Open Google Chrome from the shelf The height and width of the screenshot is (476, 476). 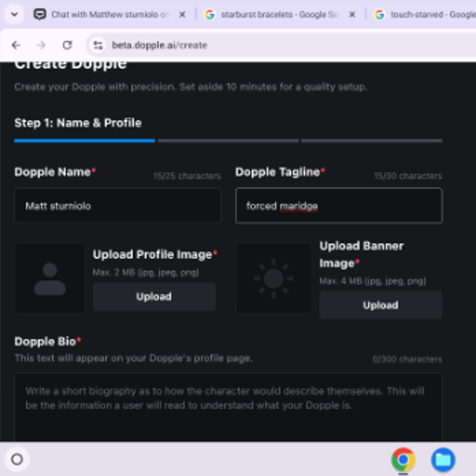(x=403, y=459)
